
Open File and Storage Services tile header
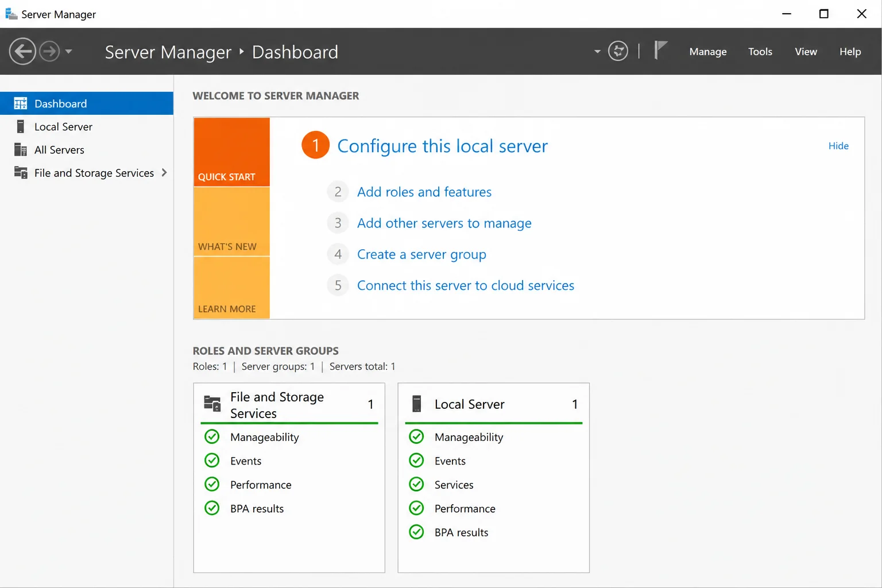(x=289, y=405)
